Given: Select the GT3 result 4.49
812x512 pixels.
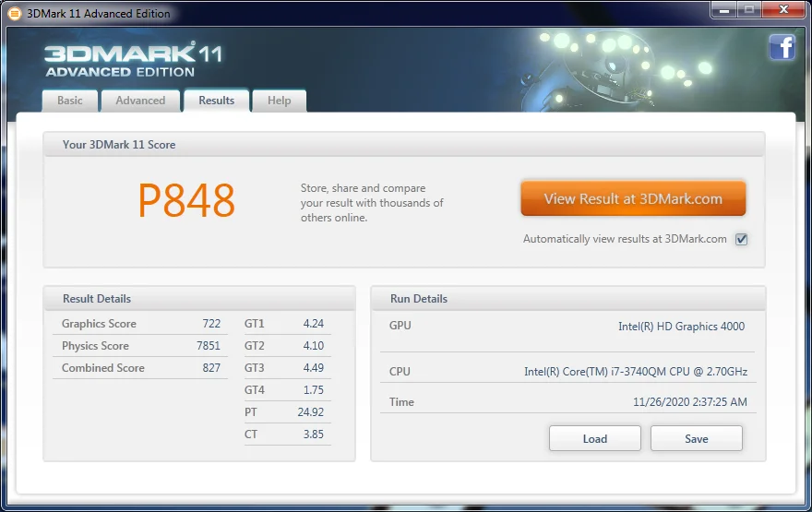Looking at the screenshot, I should click(x=314, y=368).
